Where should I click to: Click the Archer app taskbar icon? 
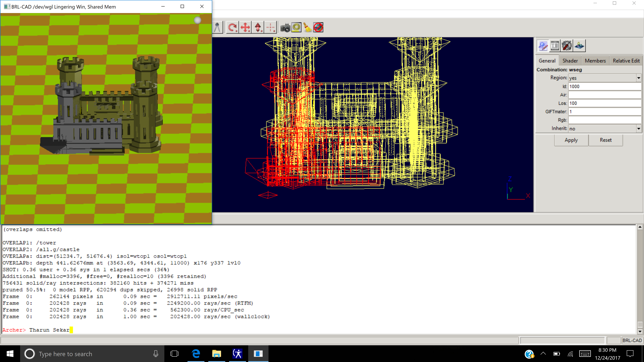pyautogui.click(x=237, y=354)
